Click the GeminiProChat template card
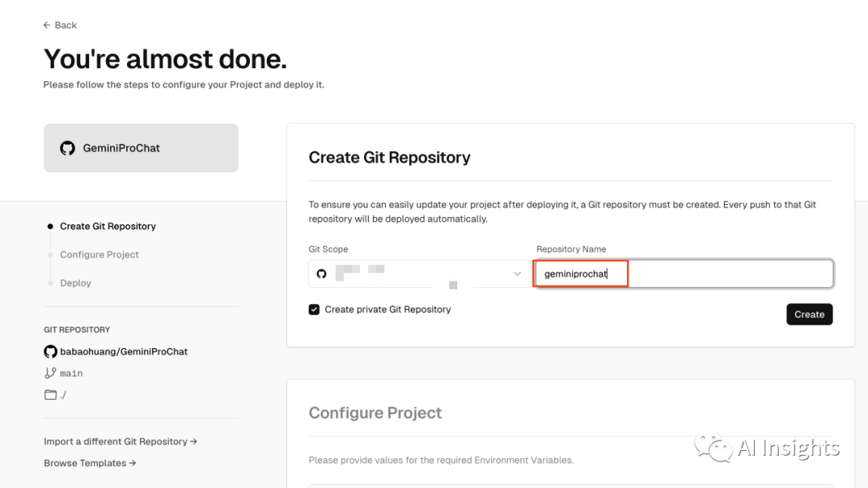Viewport: 868px width, 488px height. click(141, 148)
